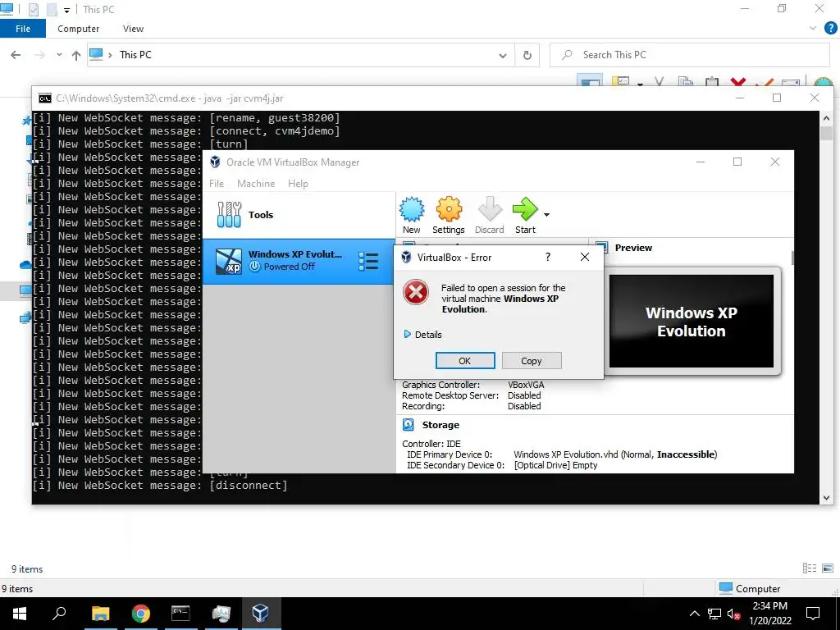Image resolution: width=840 pixels, height=630 pixels.
Task: Maximize the cmd.exe window
Action: (x=777, y=98)
